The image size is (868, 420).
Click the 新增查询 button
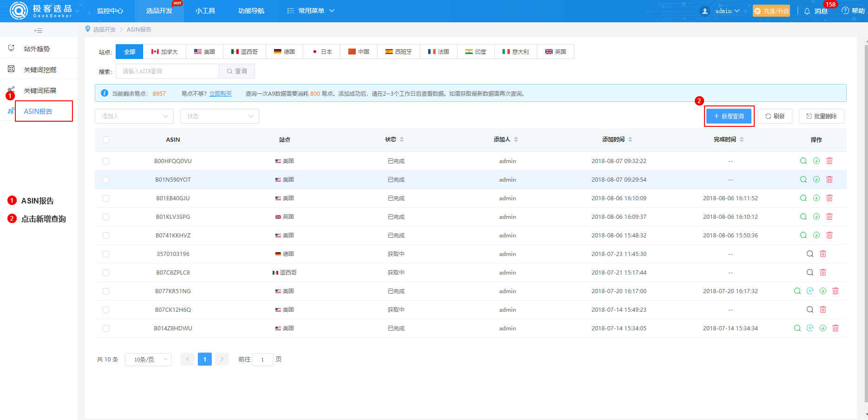tap(729, 116)
